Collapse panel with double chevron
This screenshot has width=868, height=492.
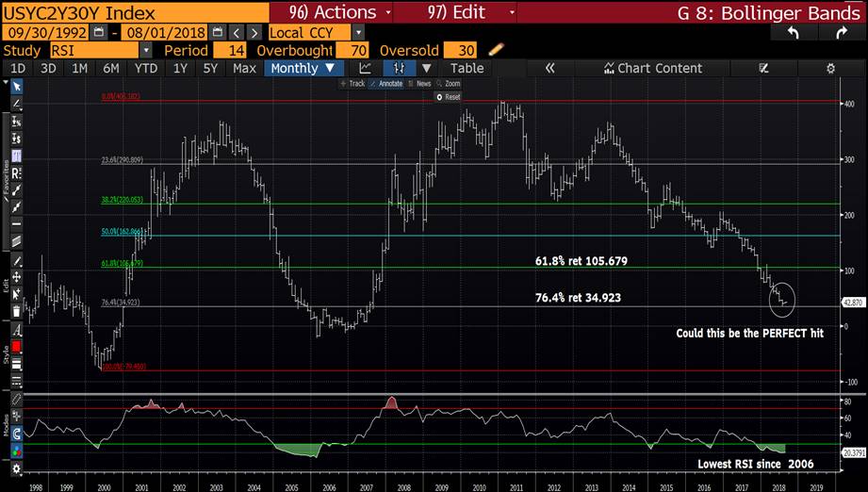point(549,68)
